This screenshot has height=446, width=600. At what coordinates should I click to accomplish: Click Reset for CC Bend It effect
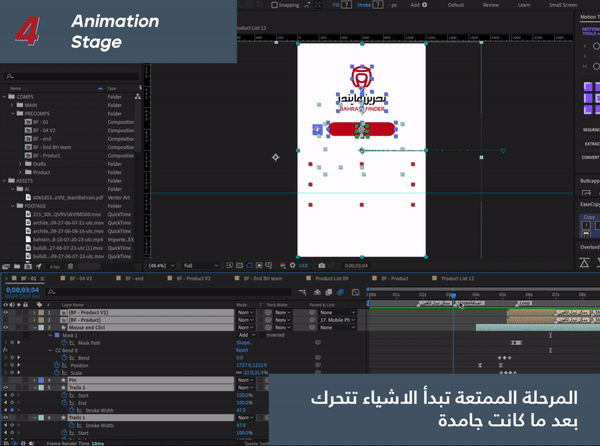tap(242, 350)
